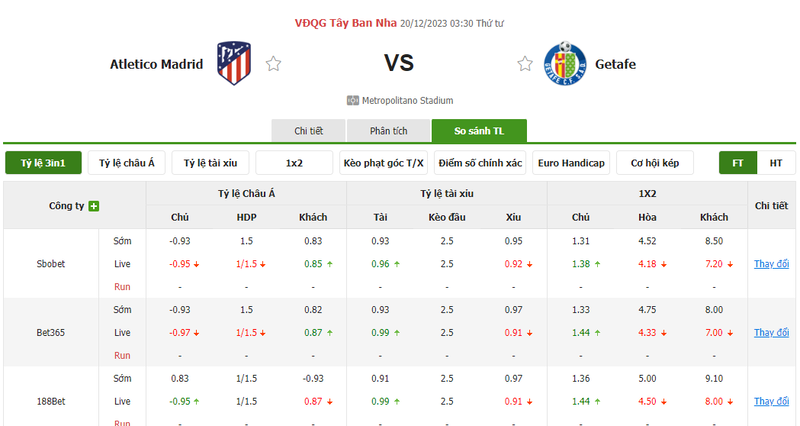The width and height of the screenshot is (800, 426).
Task: Click the Metropolitano Stadium icon
Action: [x=353, y=101]
